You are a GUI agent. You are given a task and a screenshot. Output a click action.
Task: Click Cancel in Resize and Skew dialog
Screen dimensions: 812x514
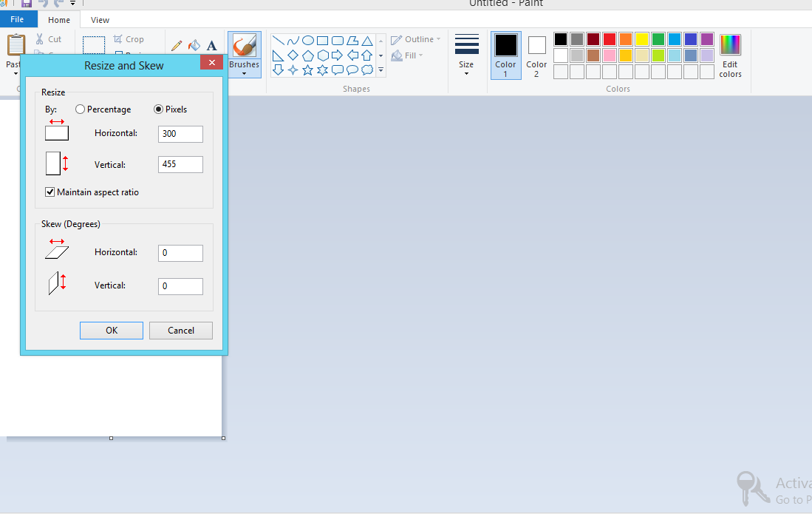click(181, 331)
